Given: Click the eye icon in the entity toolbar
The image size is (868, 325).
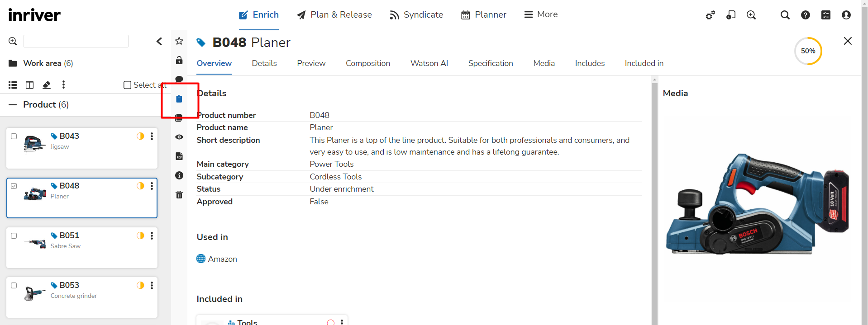Looking at the screenshot, I should tap(179, 137).
